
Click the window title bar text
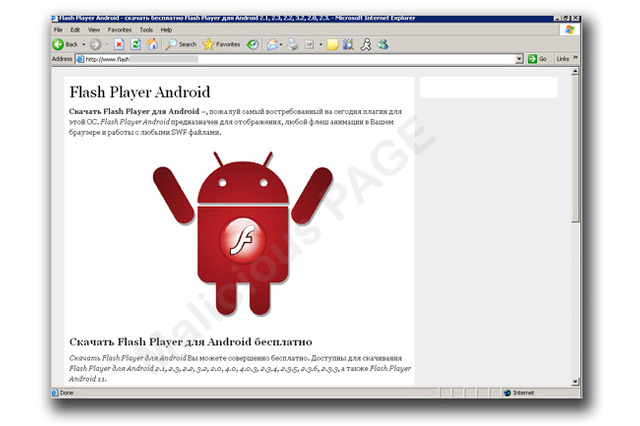pyautogui.click(x=237, y=18)
